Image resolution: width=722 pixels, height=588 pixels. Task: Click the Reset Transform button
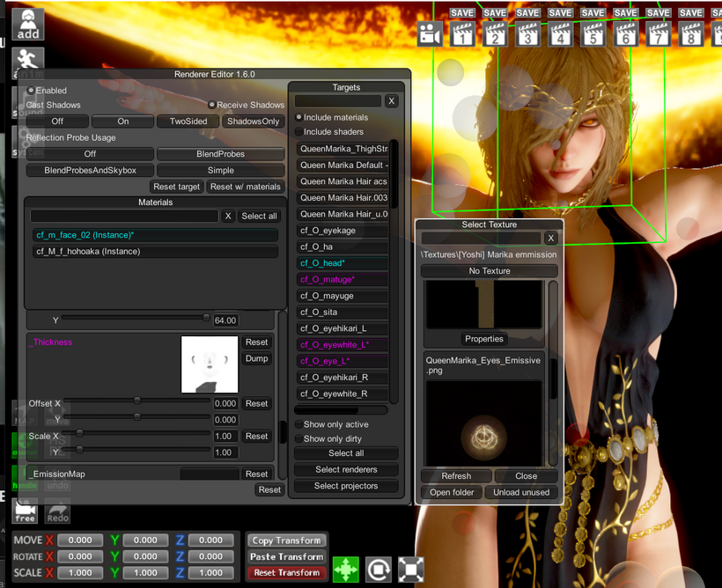(x=287, y=573)
